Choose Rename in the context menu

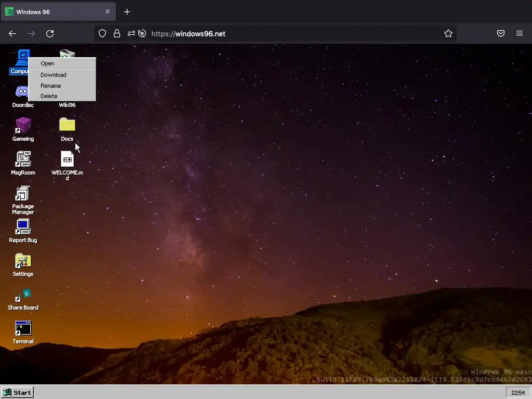[62, 86]
